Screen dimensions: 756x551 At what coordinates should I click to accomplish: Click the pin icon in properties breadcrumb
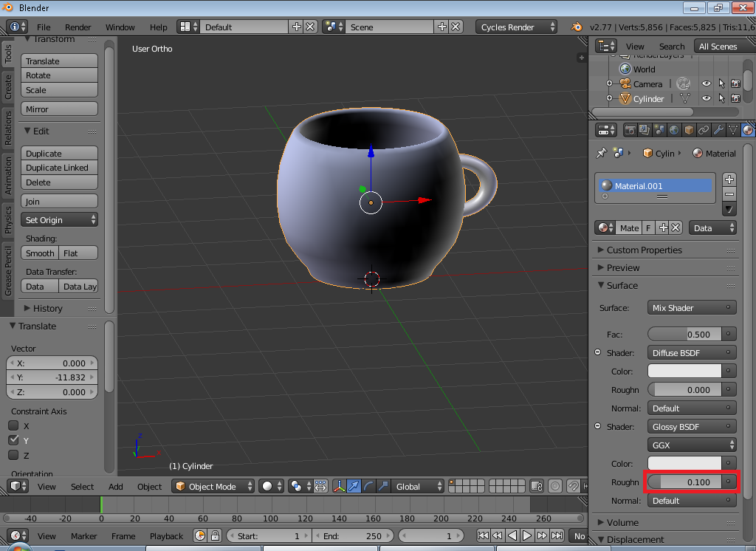coord(601,153)
